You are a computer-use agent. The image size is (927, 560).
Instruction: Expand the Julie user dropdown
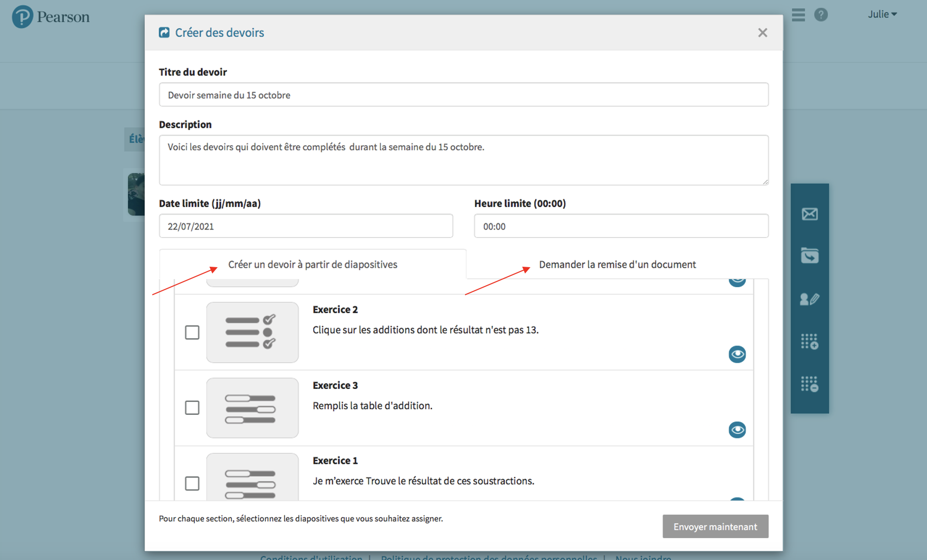tap(882, 14)
